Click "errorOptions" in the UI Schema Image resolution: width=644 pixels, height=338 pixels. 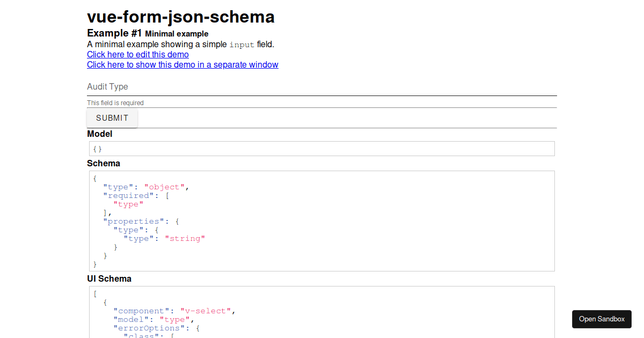(x=141, y=328)
